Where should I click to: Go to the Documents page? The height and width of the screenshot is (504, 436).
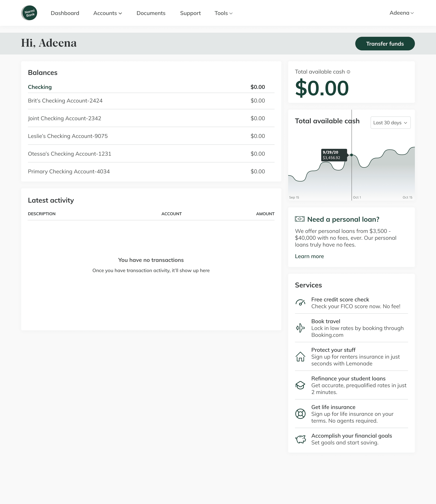(x=151, y=13)
